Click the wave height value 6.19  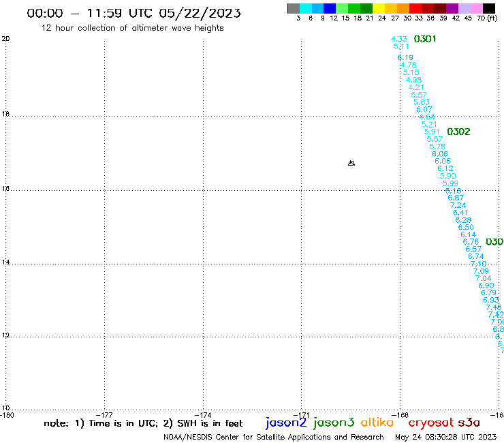[405, 57]
